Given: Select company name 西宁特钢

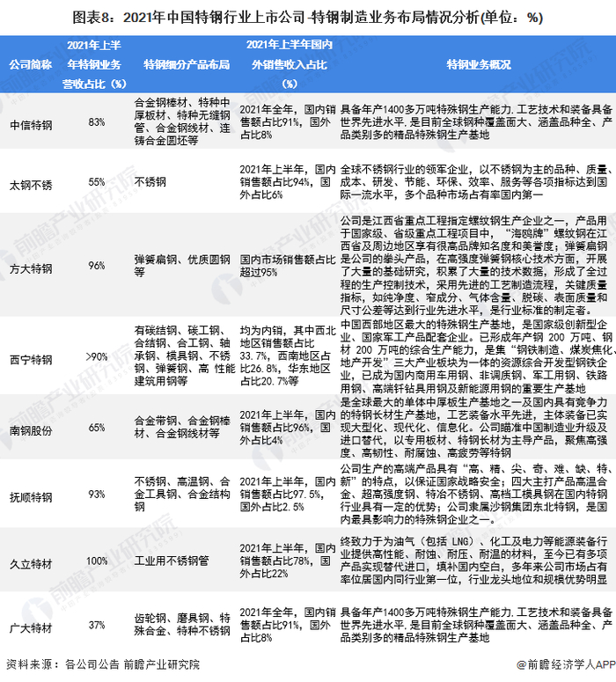Looking at the screenshot, I should point(31,360).
